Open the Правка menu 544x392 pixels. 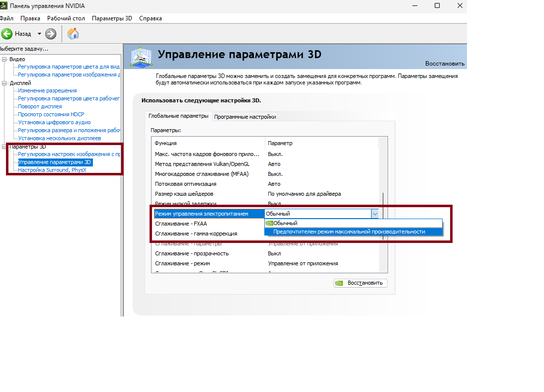30,18
